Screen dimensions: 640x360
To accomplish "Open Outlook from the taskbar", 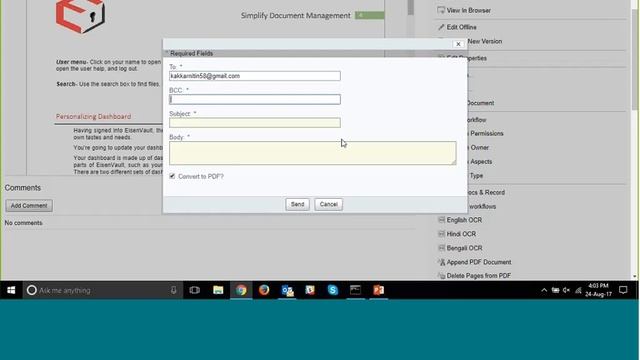I will [x=287, y=290].
